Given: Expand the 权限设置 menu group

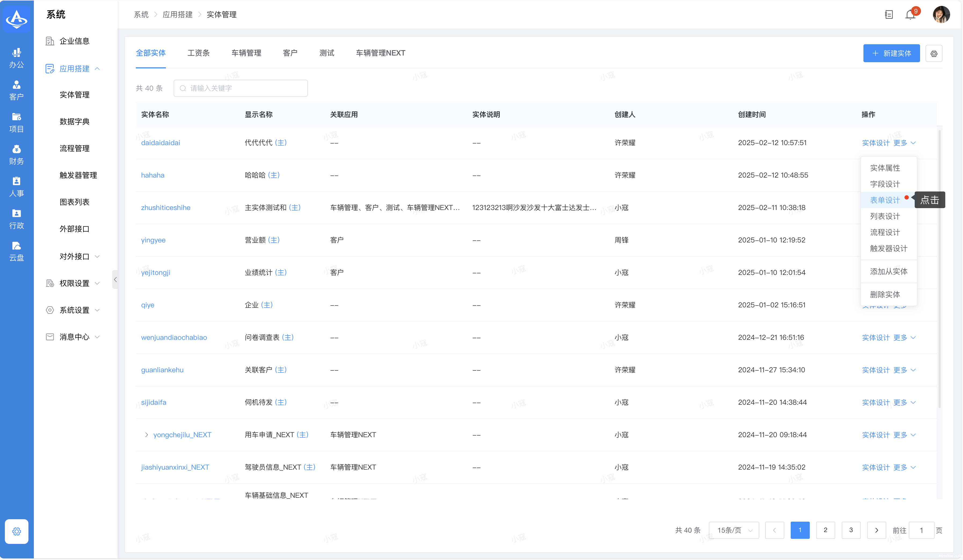Looking at the screenshot, I should 75,283.
